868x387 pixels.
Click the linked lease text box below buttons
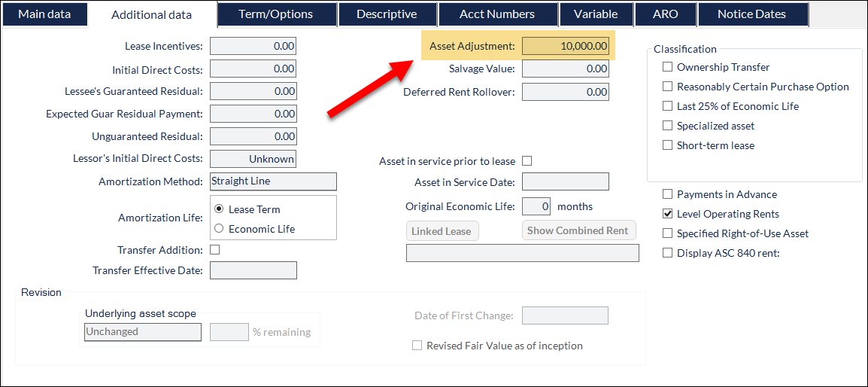[523, 253]
